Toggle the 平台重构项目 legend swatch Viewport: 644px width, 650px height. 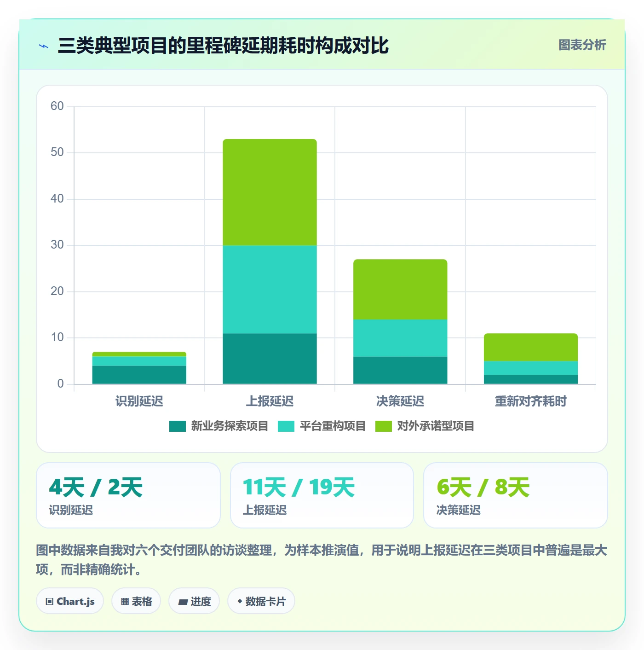point(286,426)
